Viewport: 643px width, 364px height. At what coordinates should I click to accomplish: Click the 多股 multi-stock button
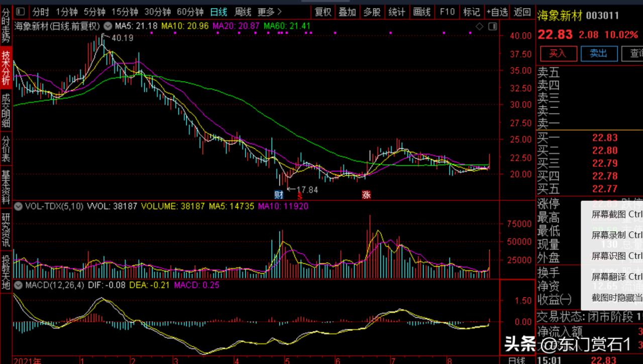[372, 12]
